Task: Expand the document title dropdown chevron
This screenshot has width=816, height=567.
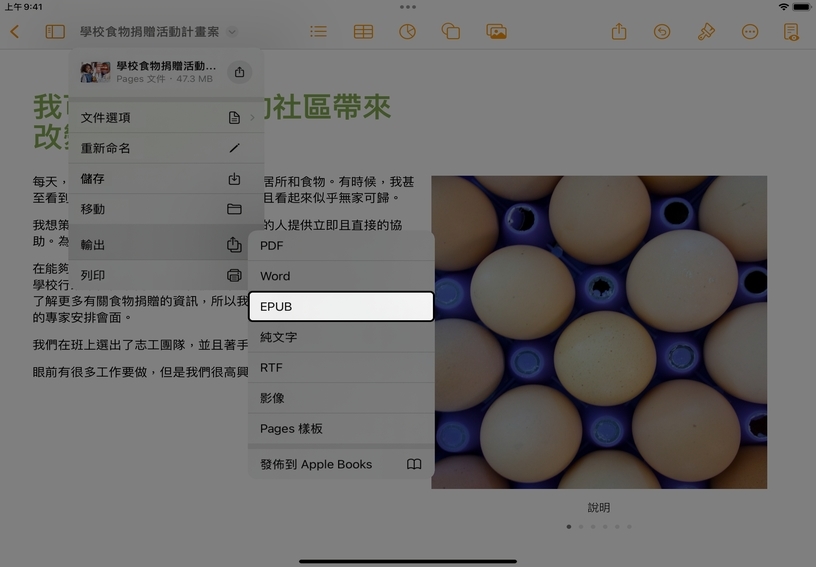Action: coord(232,32)
